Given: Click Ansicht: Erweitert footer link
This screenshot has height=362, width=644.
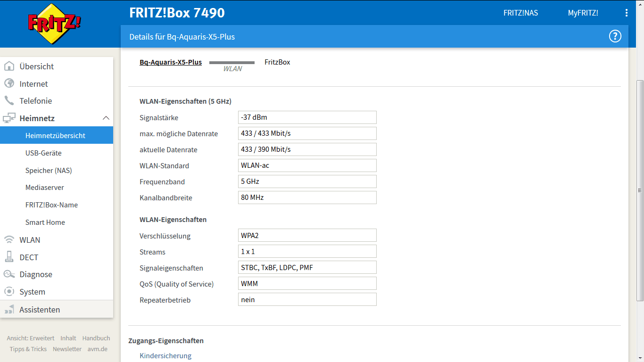Looking at the screenshot, I should coord(31,338).
